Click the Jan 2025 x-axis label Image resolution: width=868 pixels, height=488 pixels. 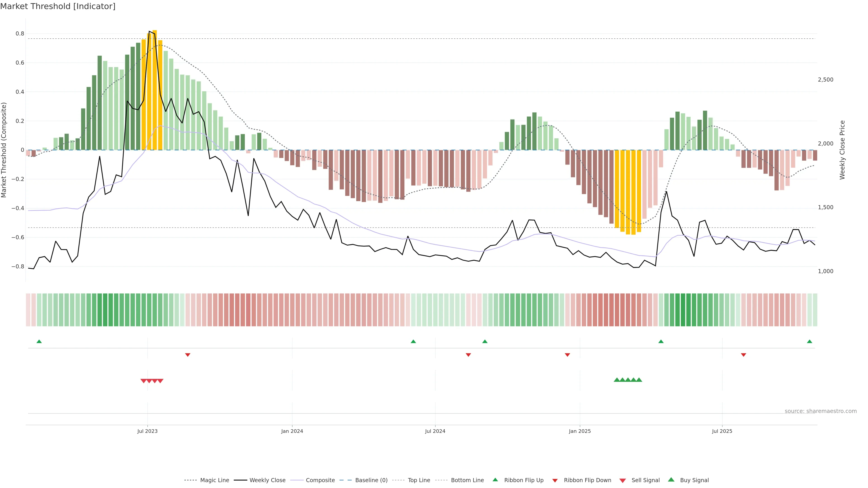point(580,431)
